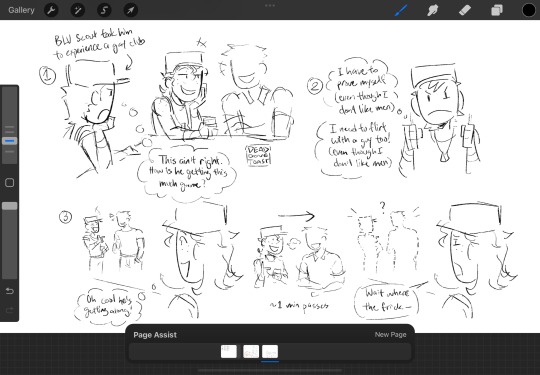Open the Layers panel
540x375 pixels.
(497, 10)
